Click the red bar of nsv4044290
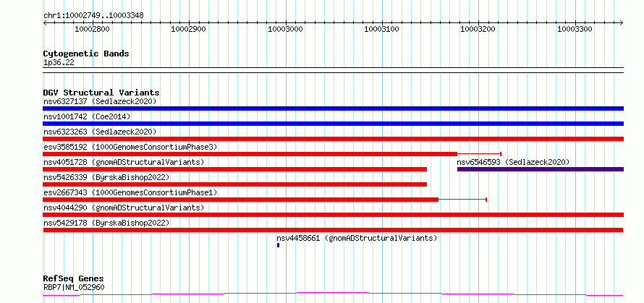This screenshot has height=303, width=644. 333,215
